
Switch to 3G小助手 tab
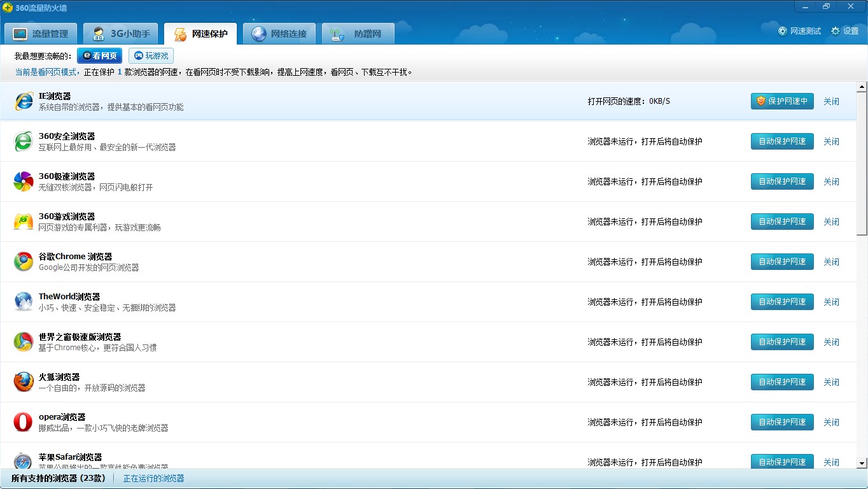tap(121, 34)
